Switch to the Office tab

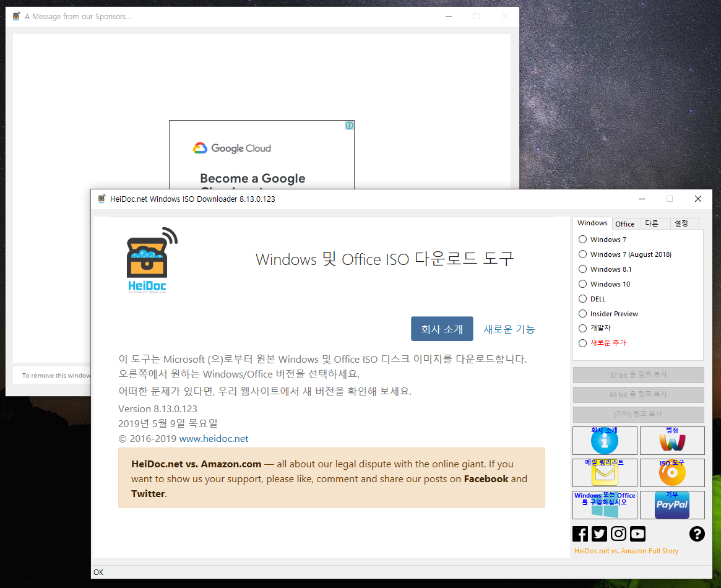(624, 224)
